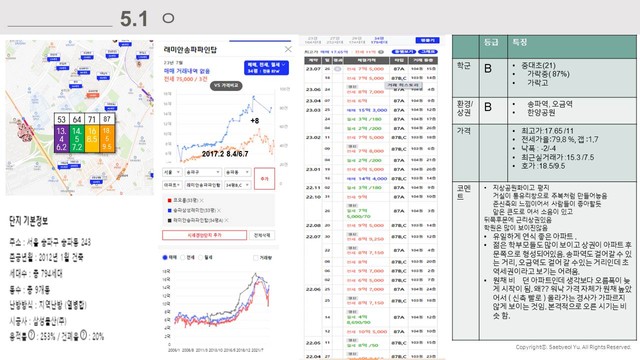Click the blue button above transaction table
The image size is (640, 360).
[427, 40]
